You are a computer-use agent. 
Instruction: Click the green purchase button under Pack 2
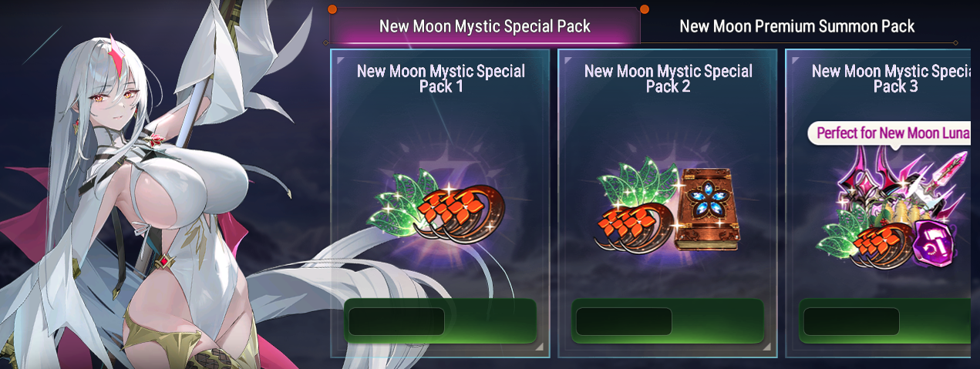(668, 320)
